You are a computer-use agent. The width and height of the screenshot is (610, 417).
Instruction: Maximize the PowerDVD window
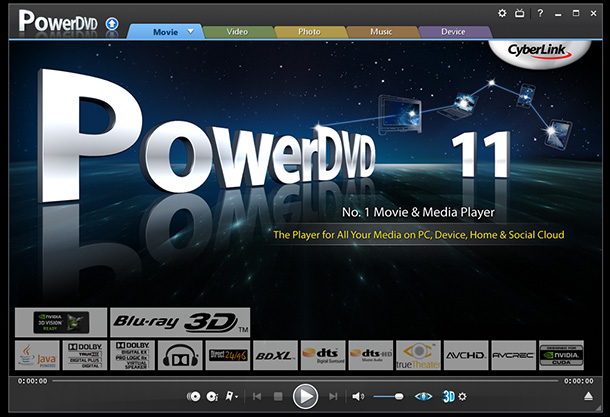[x=576, y=13]
